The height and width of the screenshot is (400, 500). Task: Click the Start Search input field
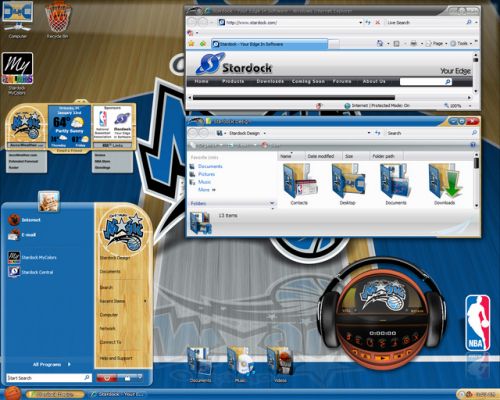tap(49, 378)
